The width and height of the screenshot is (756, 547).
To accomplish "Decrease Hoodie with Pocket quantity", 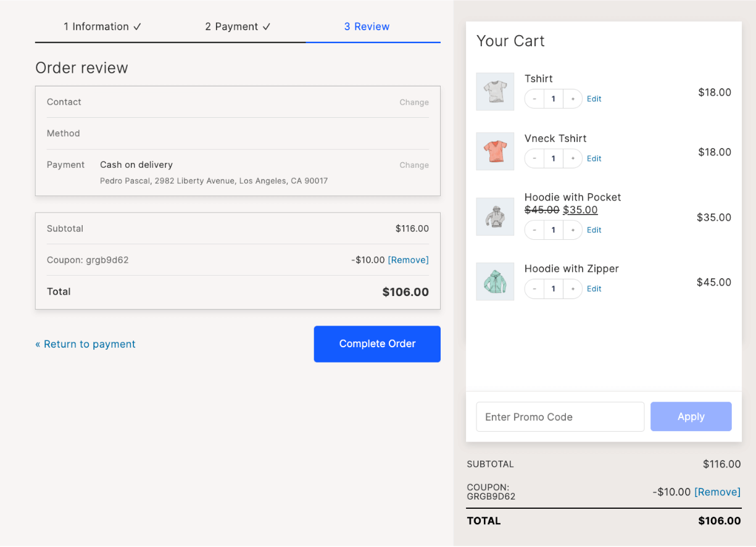I will pyautogui.click(x=534, y=230).
